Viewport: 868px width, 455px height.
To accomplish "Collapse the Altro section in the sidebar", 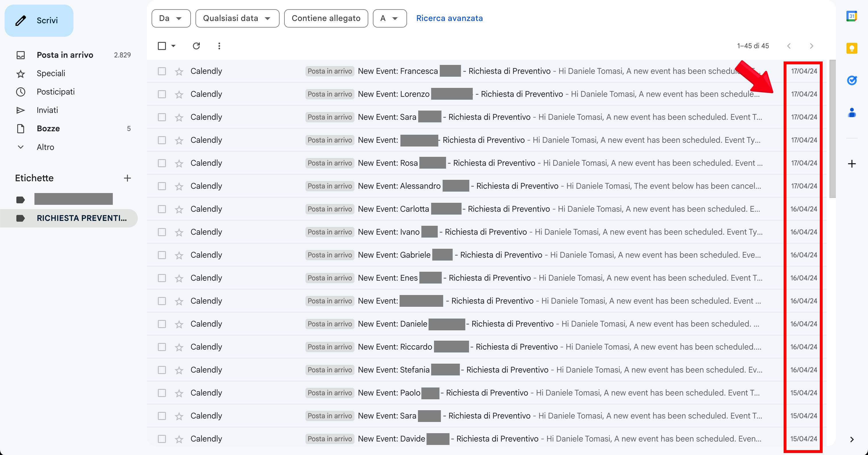I will pyautogui.click(x=21, y=147).
